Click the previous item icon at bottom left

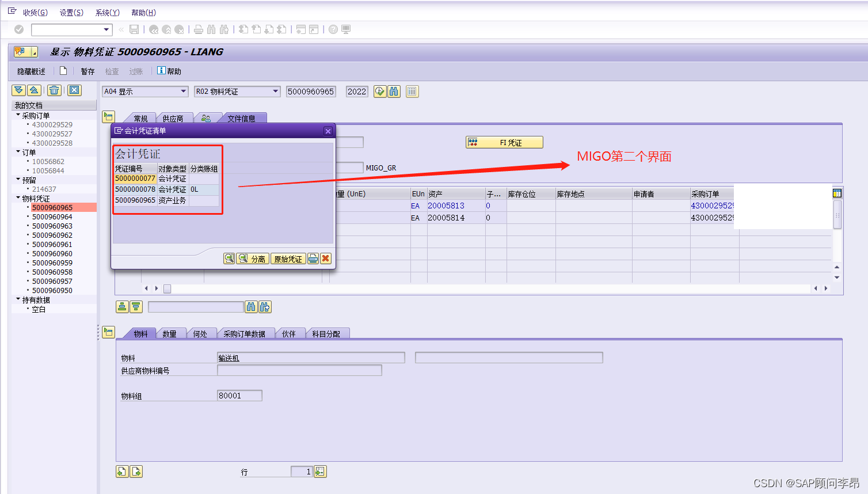[122, 472]
